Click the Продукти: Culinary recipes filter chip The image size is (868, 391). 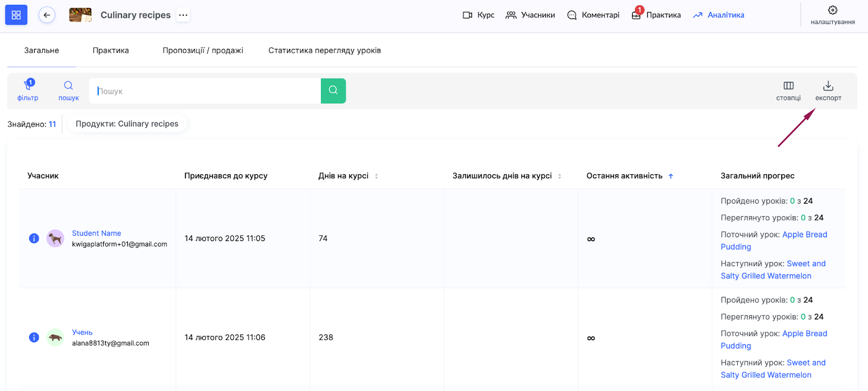pos(127,124)
